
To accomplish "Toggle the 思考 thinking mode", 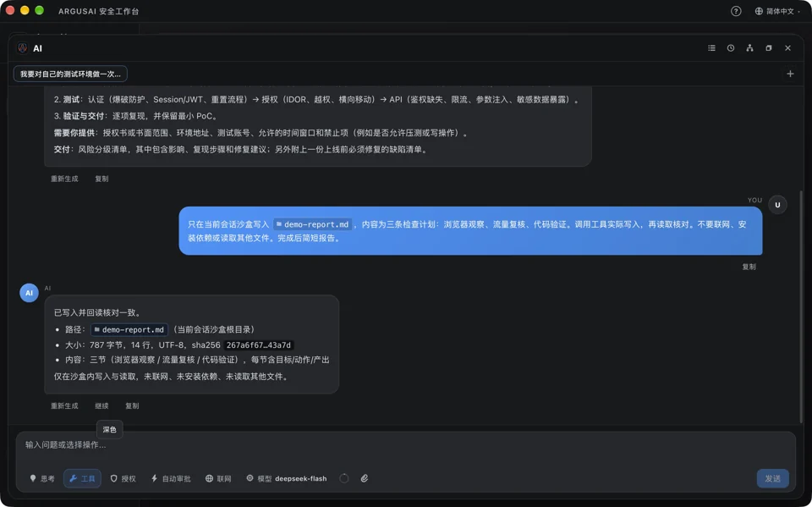I will [42, 478].
